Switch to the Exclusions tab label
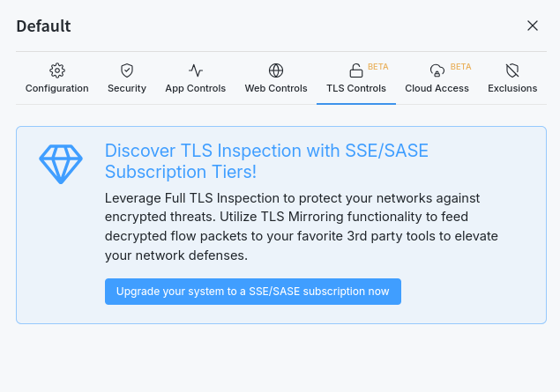This screenshot has height=392, width=560. point(512,88)
